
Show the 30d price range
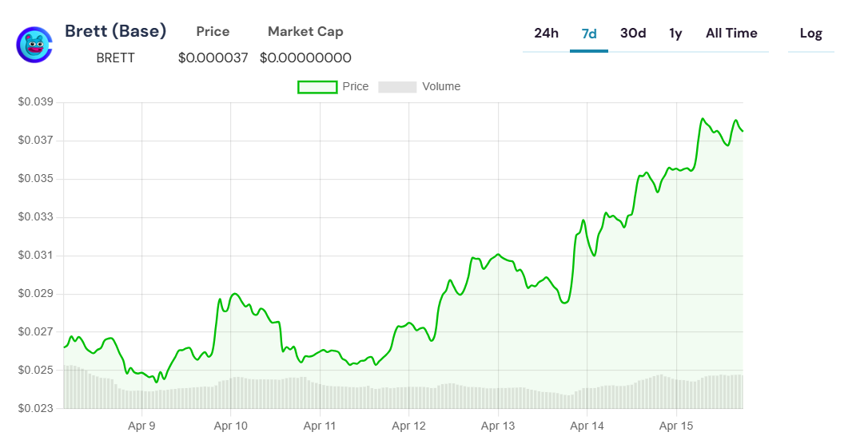tap(633, 34)
